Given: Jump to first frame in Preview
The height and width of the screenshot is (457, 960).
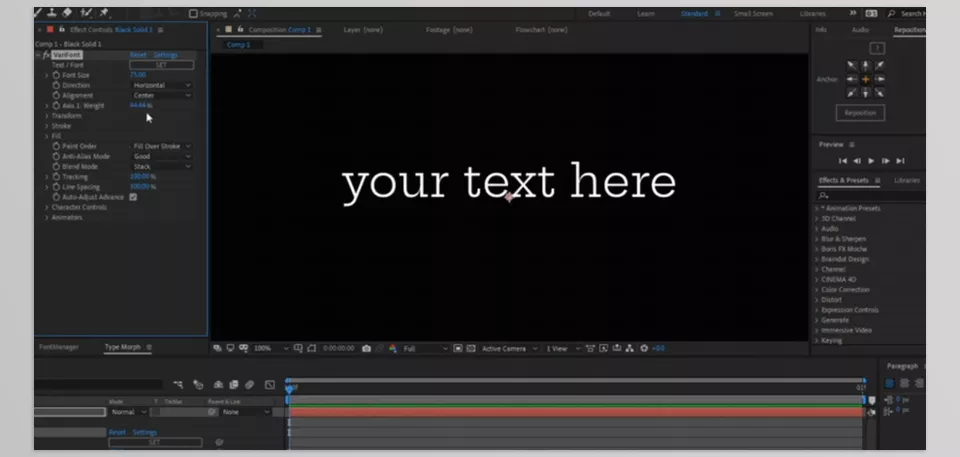Looking at the screenshot, I should (842, 161).
